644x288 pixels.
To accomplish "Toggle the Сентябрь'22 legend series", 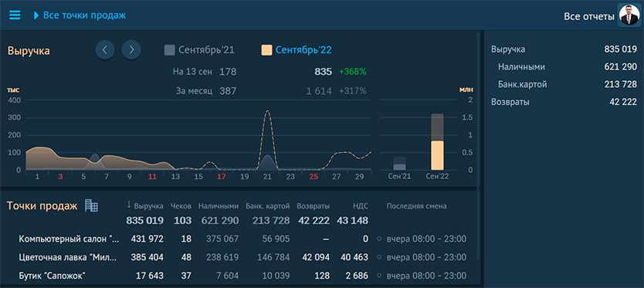I will pyautogui.click(x=297, y=50).
